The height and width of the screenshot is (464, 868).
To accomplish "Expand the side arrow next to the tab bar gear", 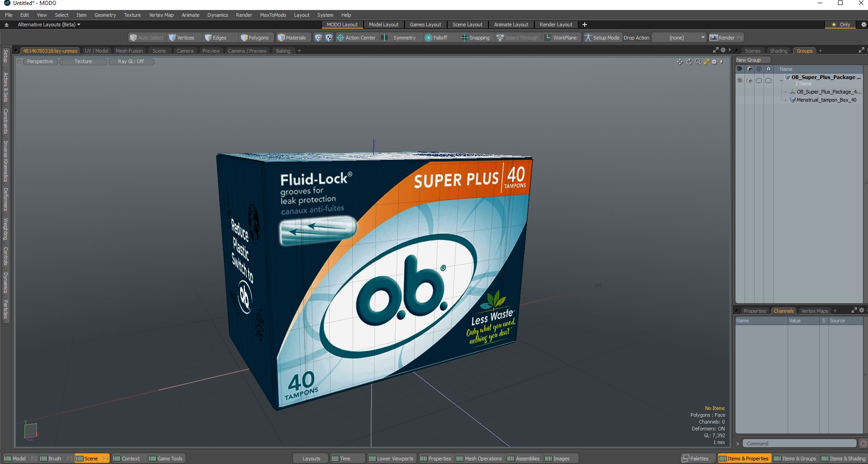I will click(x=730, y=50).
